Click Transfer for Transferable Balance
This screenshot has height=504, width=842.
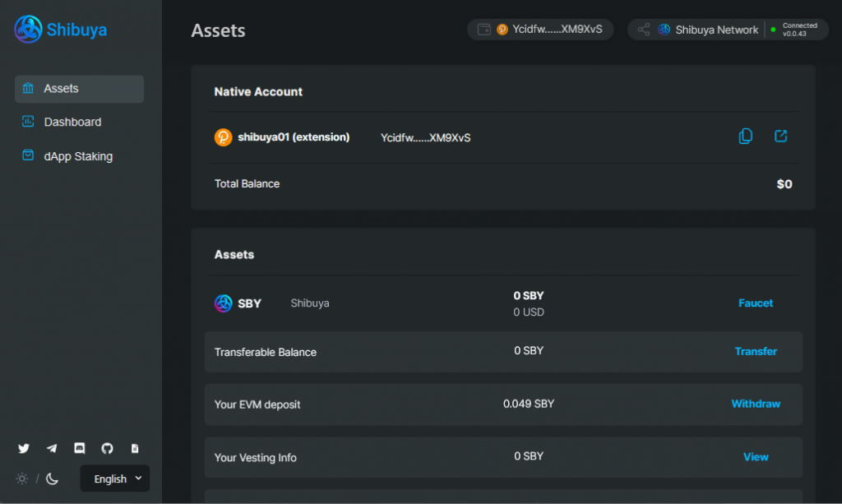tap(755, 351)
